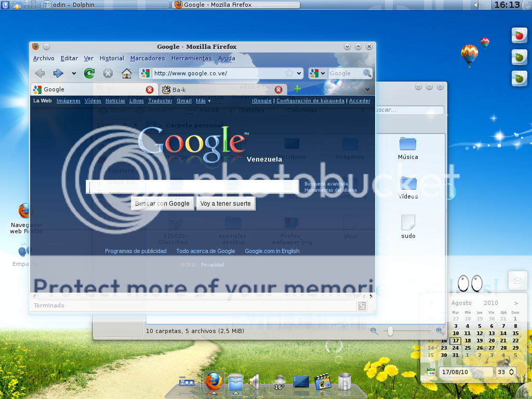Viewport: 532px width, 399px height.
Task: Open the URL bar history dropdown
Action: (299, 73)
